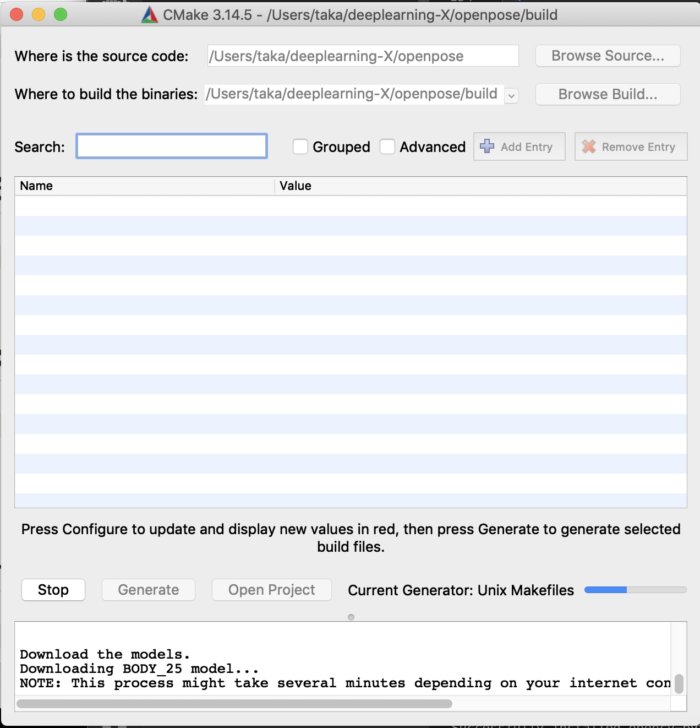The height and width of the screenshot is (728, 700).
Task: Click 'Download the models.' output line
Action: click(x=105, y=654)
